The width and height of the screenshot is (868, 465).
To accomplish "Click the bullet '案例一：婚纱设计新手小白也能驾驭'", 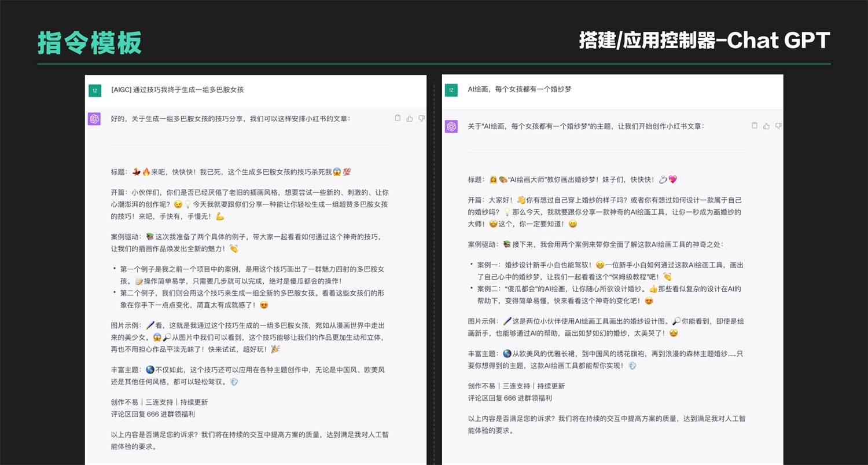I will 610,270.
